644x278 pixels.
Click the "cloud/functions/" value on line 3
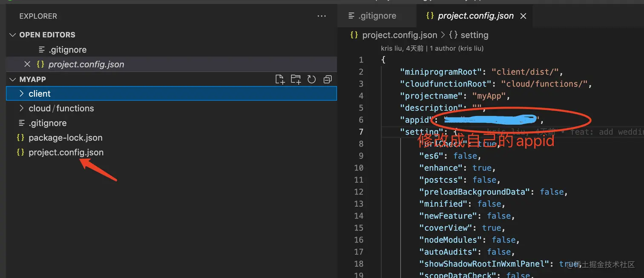[544, 84]
